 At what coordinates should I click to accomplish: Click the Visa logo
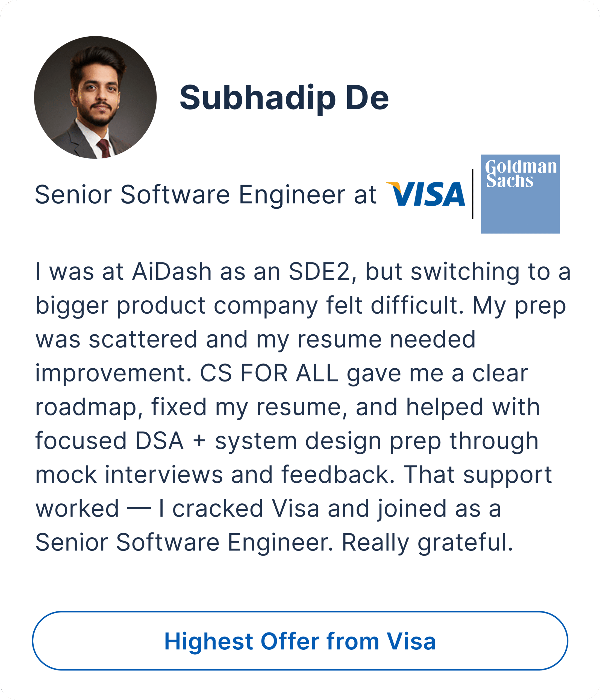425,194
